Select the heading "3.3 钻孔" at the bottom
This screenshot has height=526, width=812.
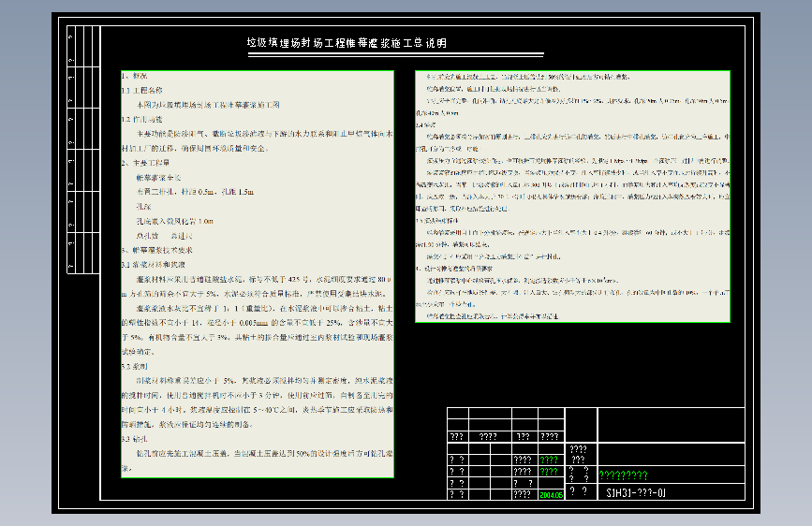point(135,439)
